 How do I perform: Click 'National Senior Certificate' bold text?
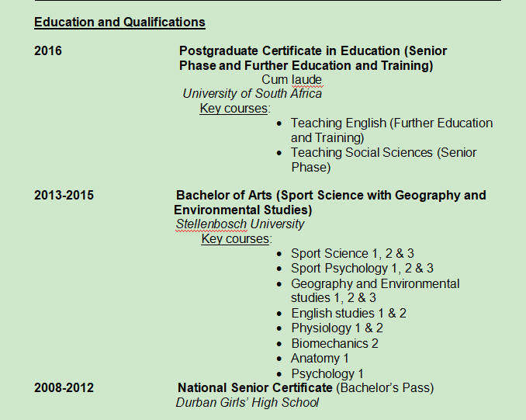tap(254, 387)
